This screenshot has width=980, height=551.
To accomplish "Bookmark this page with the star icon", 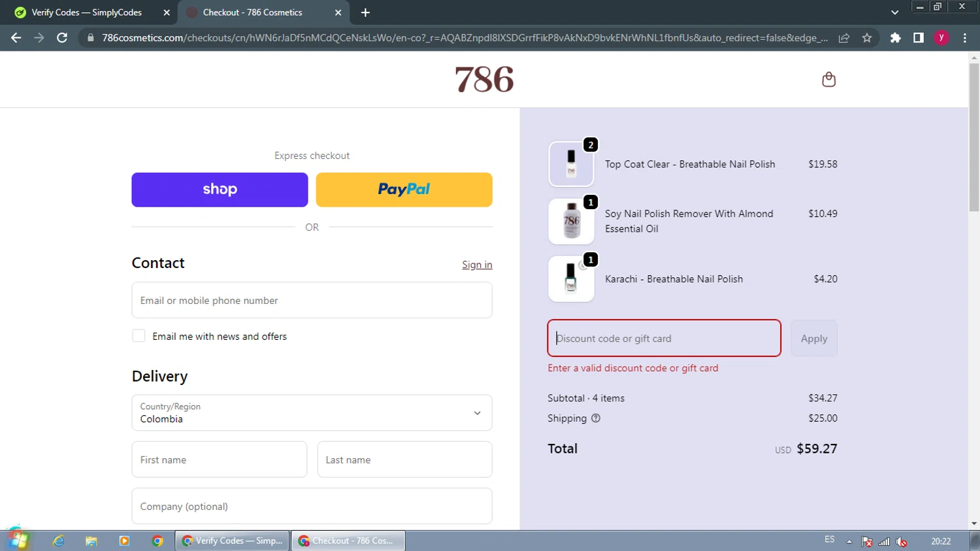I will pyautogui.click(x=867, y=38).
